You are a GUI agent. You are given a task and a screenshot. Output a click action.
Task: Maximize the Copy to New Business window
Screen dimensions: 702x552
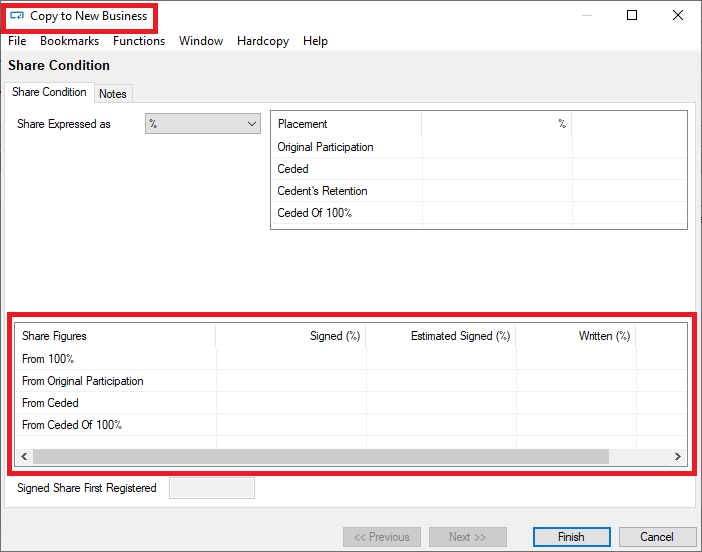tap(632, 16)
